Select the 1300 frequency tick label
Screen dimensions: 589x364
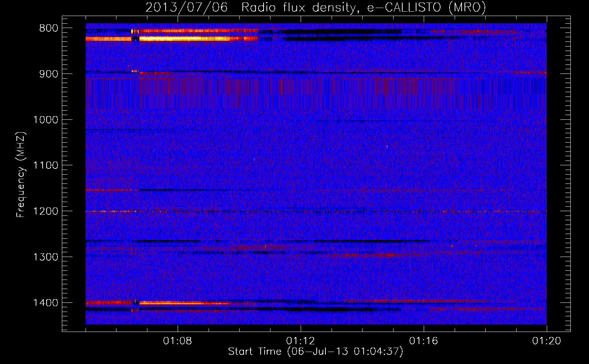[46, 257]
